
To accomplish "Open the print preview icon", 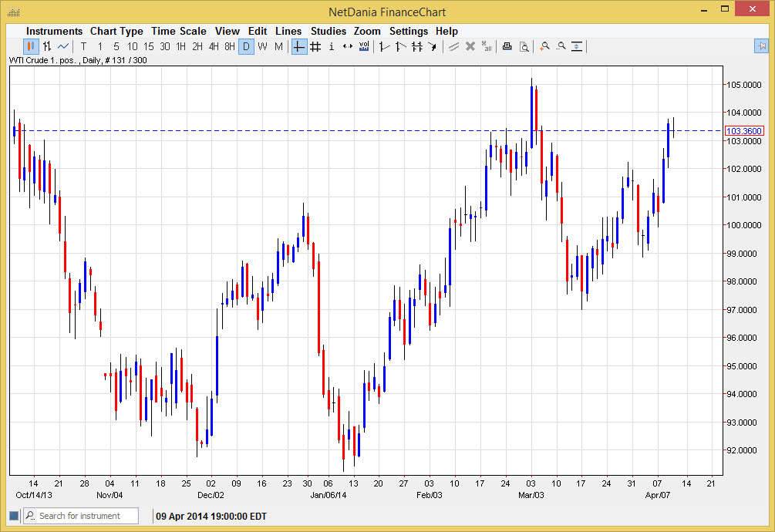I will pyautogui.click(x=524, y=46).
